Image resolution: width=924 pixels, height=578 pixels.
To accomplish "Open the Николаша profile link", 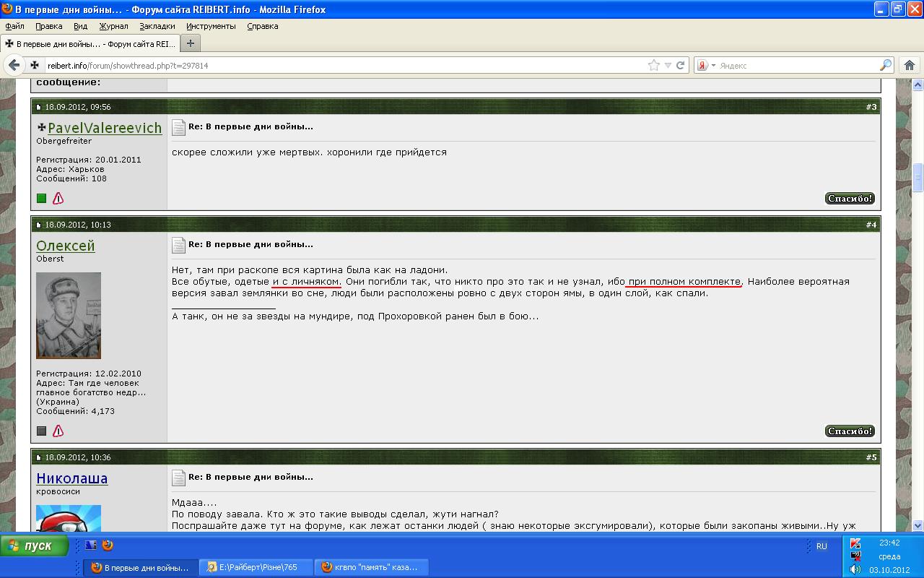I will [x=72, y=478].
